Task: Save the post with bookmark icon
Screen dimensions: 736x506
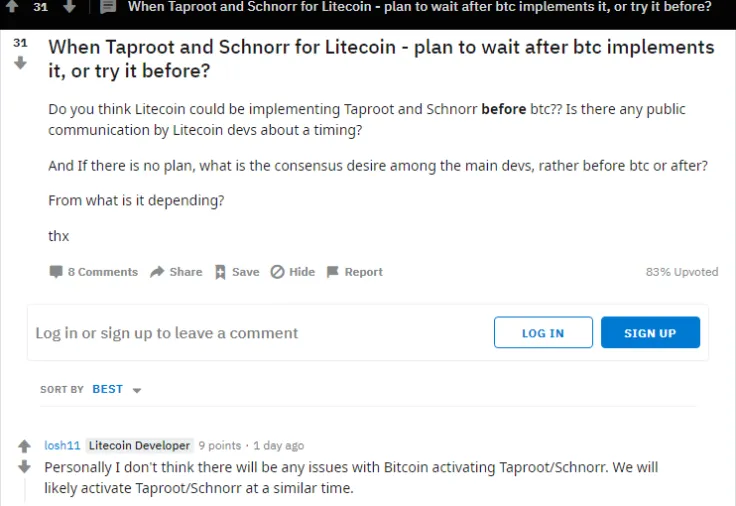Action: pos(220,272)
